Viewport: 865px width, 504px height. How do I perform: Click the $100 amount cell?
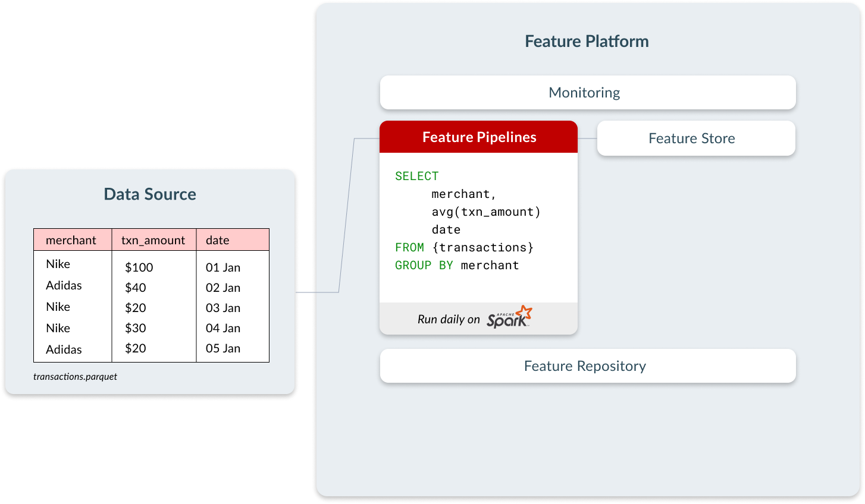[139, 267]
